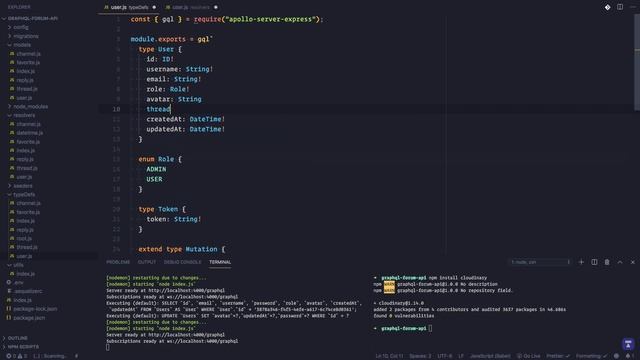Click line number 10 in the gutter
This screenshot has height=360, width=640.
click(x=116, y=109)
